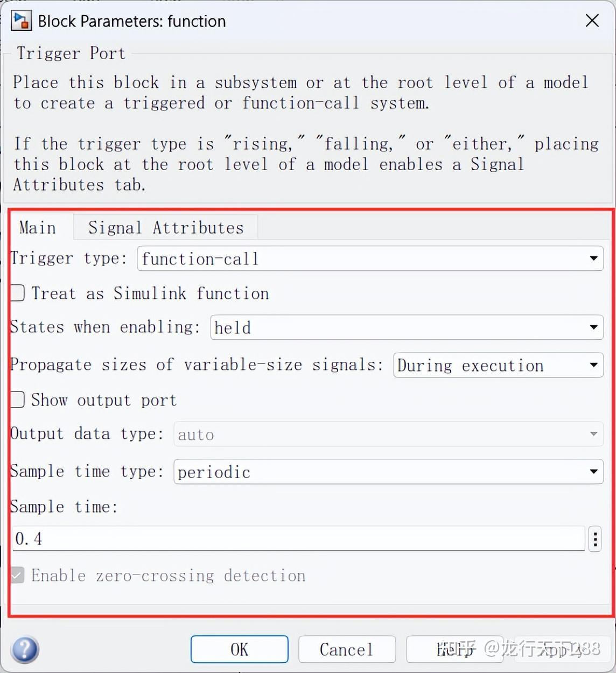Open Propagate sizes of variable-size signals dropdown

[498, 365]
